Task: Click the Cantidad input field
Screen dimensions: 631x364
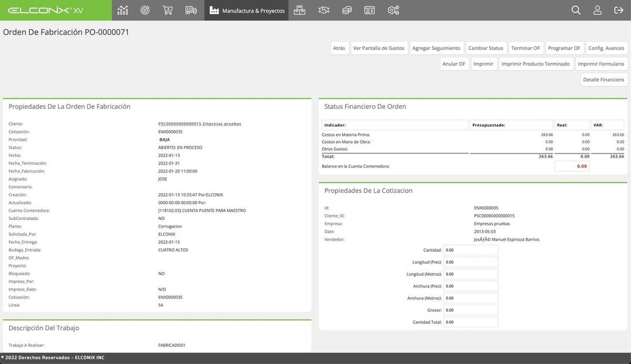Action: (470, 250)
